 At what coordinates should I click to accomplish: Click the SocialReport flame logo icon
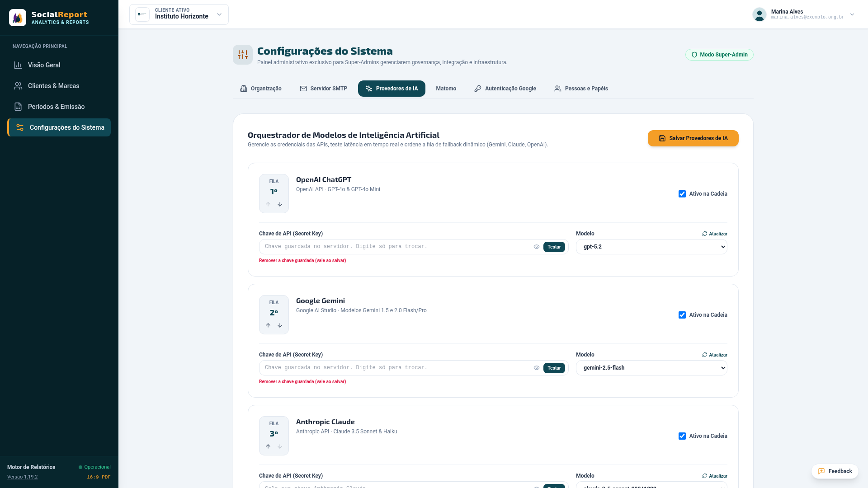pyautogui.click(x=18, y=18)
